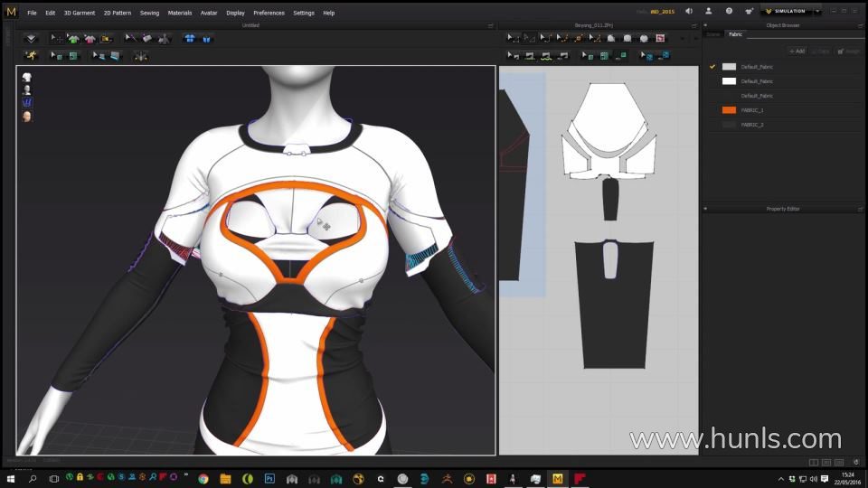Open the user account icon in the title bar

pos(709,11)
